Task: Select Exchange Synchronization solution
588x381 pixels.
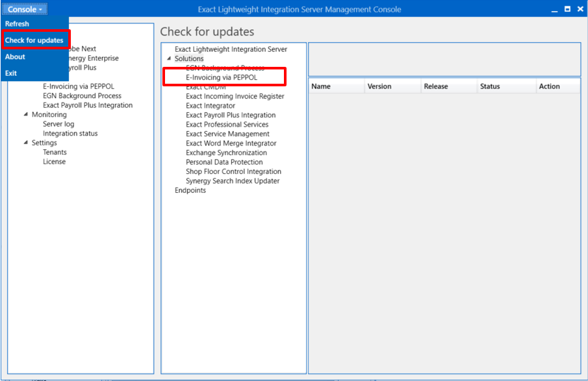Action: coord(226,153)
